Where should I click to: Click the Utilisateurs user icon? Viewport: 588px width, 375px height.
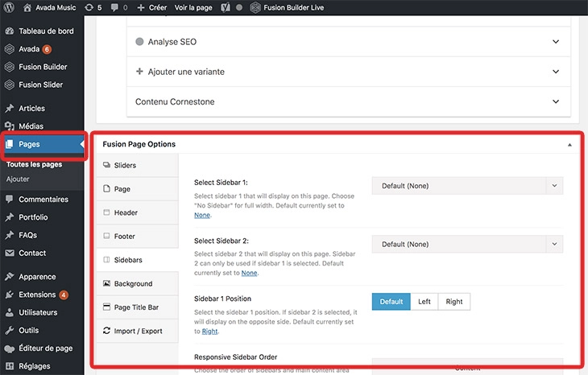pyautogui.click(x=10, y=312)
